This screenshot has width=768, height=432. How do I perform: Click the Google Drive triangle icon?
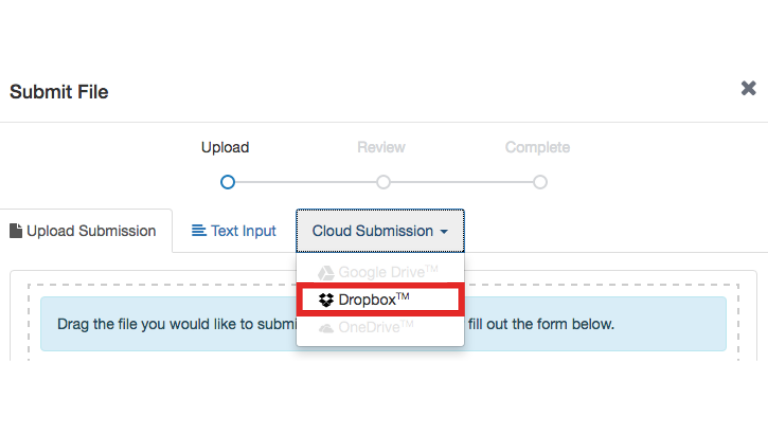[326, 272]
